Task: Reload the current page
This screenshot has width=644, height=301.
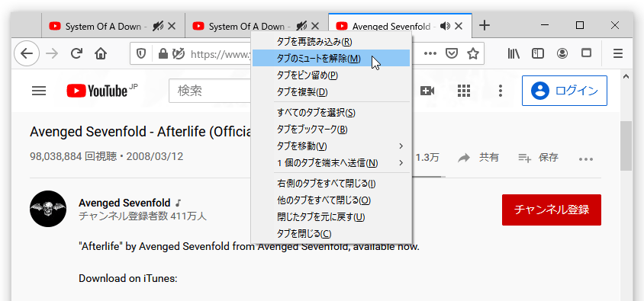Action: point(76,53)
